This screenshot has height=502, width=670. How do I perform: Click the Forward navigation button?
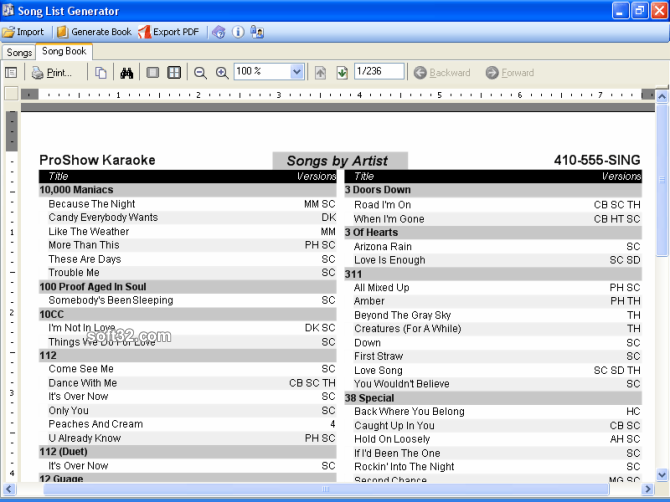[510, 73]
